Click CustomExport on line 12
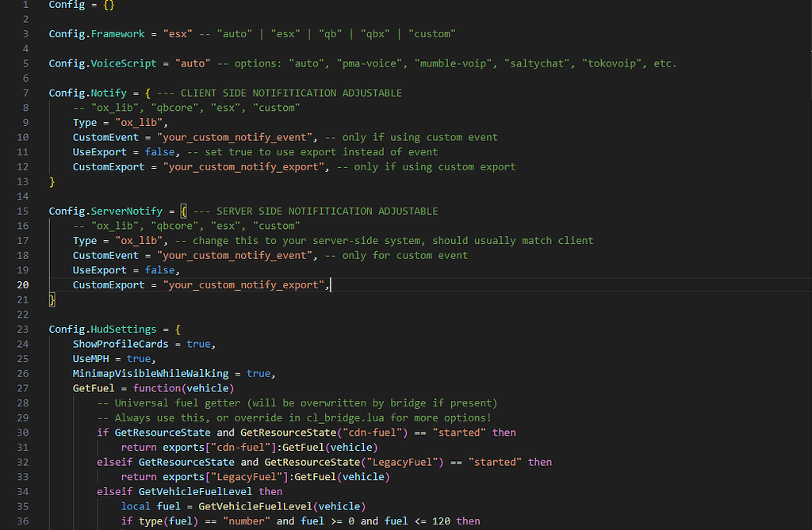812x530 pixels. pos(109,166)
